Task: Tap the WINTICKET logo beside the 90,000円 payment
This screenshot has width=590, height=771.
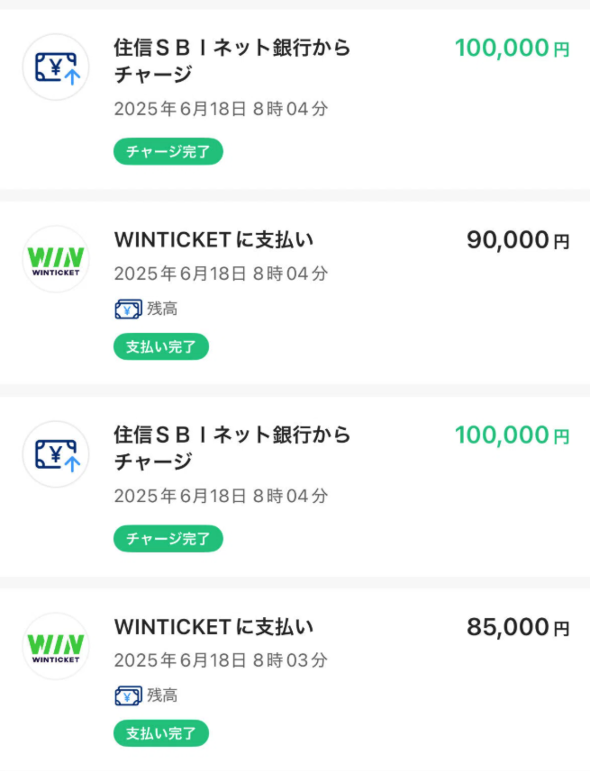Action: click(x=56, y=259)
